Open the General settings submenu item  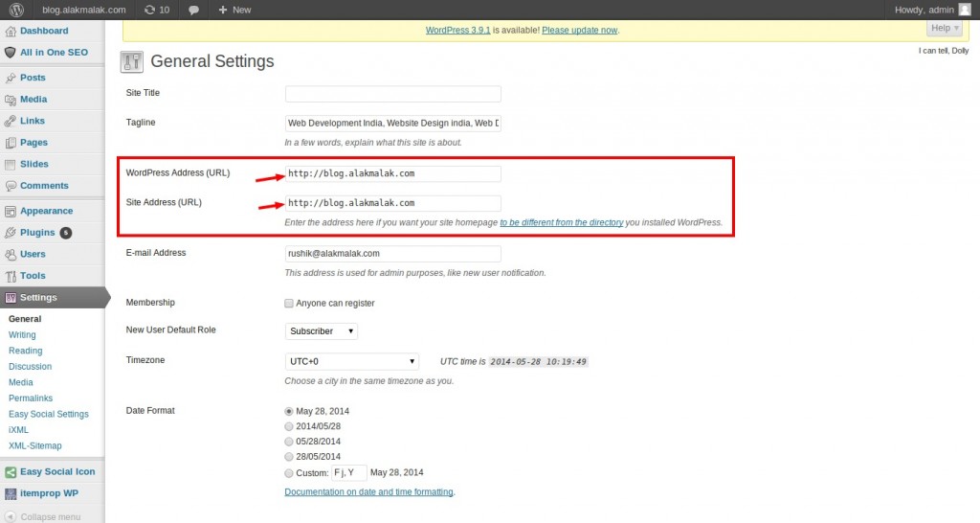25,319
